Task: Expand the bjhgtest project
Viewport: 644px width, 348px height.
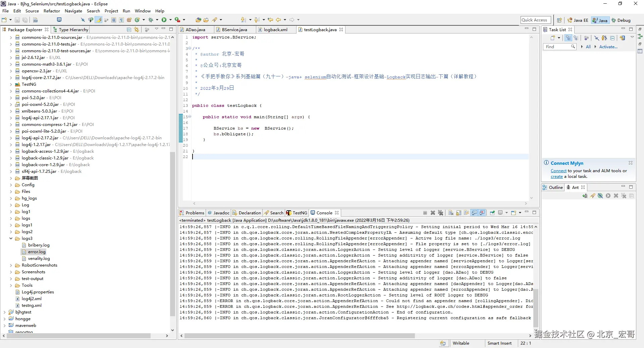Action: 4,312
